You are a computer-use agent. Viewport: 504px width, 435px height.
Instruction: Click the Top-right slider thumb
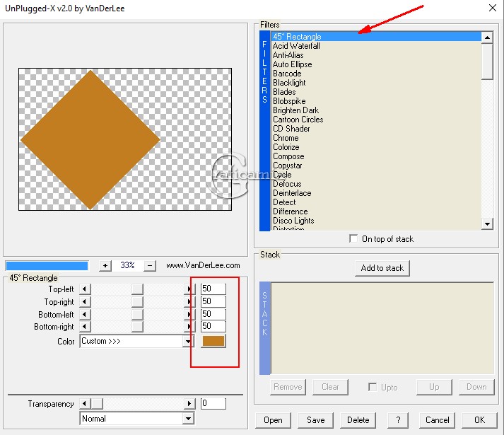point(137,301)
